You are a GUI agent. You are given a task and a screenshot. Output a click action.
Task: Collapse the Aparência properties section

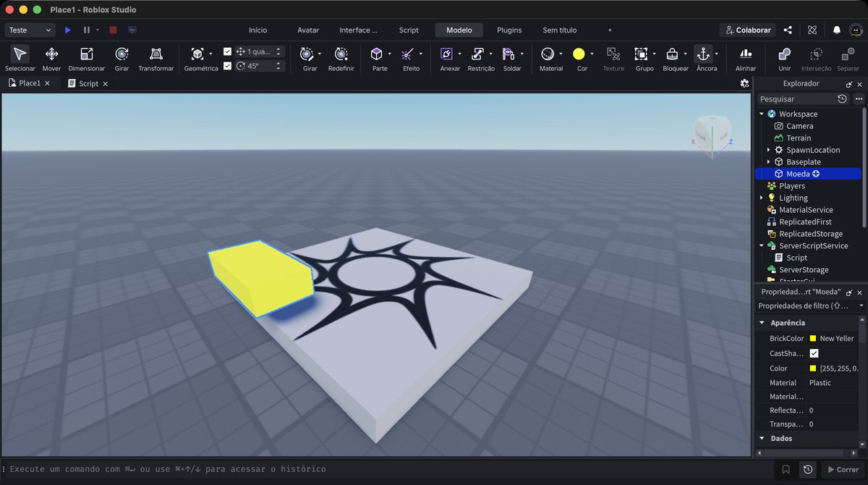762,323
